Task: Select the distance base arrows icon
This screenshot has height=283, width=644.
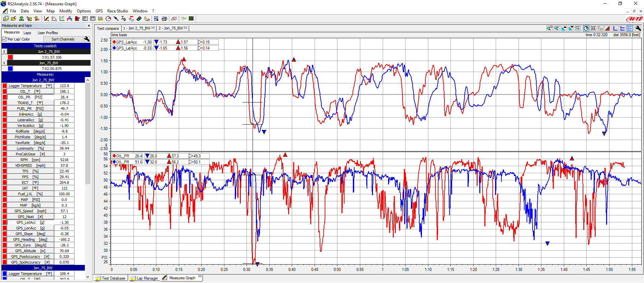Action: pos(593,28)
